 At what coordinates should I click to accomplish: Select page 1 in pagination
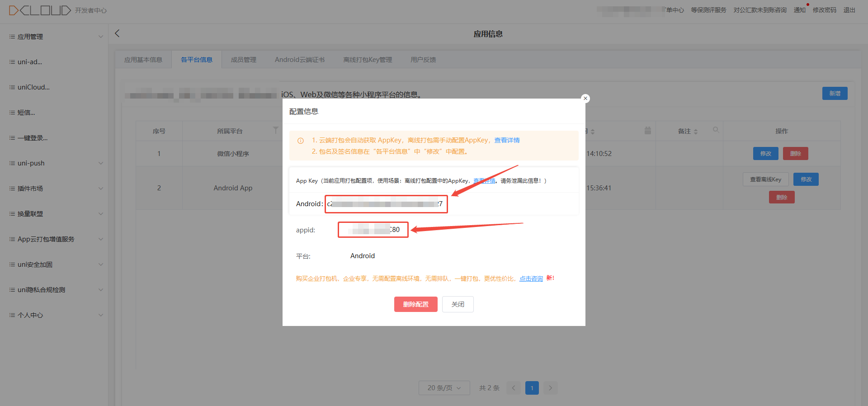pyautogui.click(x=532, y=388)
